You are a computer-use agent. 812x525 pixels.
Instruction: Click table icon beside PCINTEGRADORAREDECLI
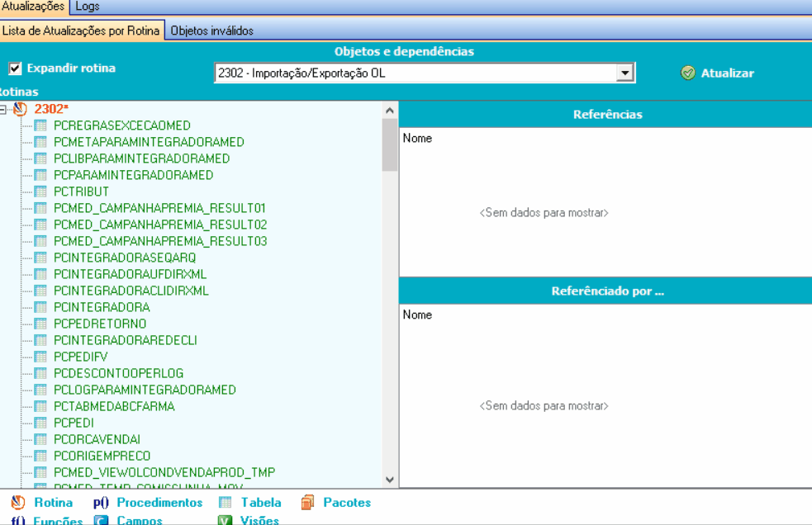point(40,341)
